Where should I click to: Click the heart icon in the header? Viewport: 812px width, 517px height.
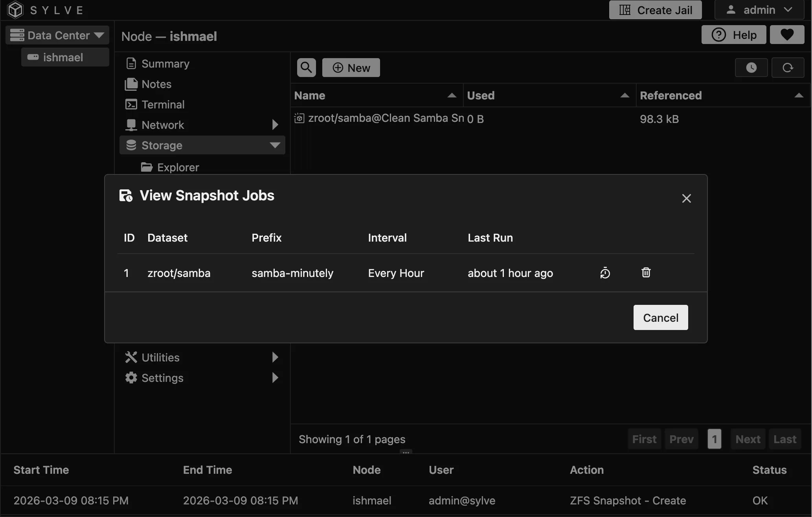click(787, 35)
